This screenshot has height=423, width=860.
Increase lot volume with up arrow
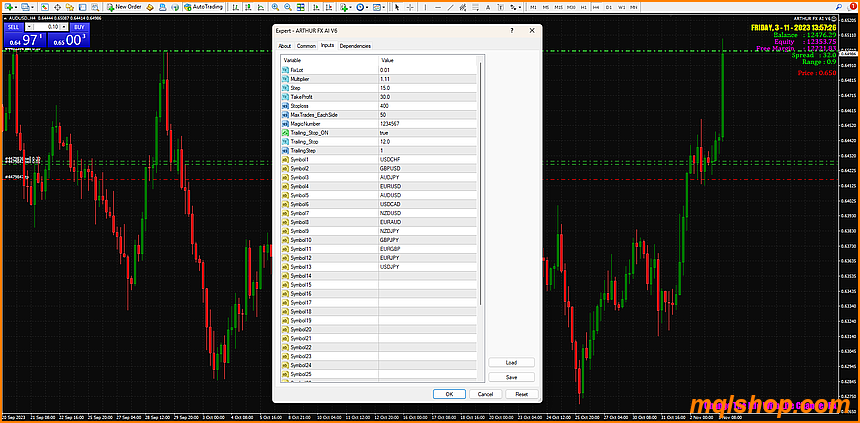coord(65,27)
